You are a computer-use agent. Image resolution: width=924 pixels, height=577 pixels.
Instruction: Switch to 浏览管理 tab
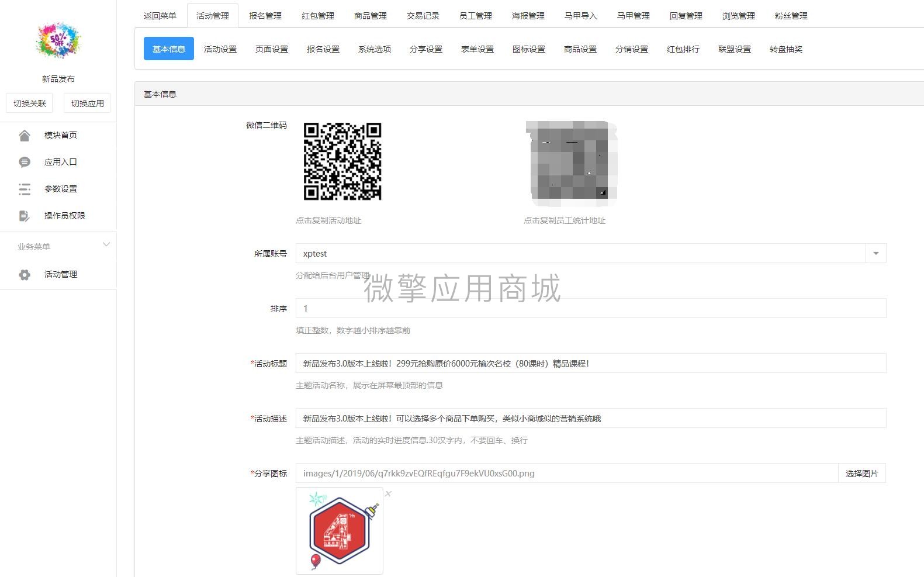click(x=739, y=16)
